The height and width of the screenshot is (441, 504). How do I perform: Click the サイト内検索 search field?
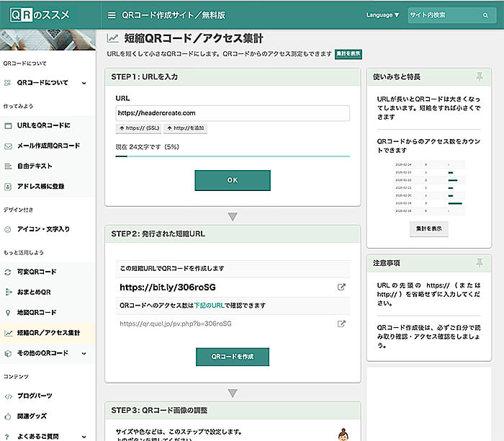pos(452,15)
